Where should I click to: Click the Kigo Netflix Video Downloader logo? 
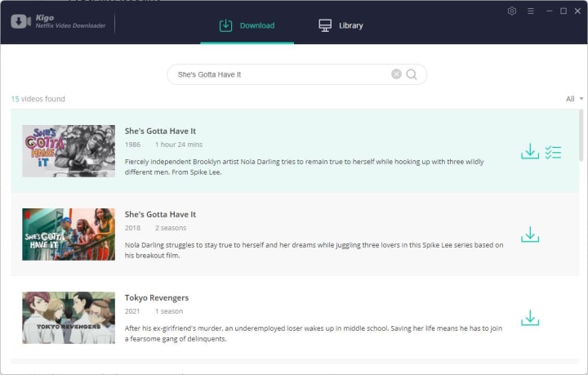[58, 21]
